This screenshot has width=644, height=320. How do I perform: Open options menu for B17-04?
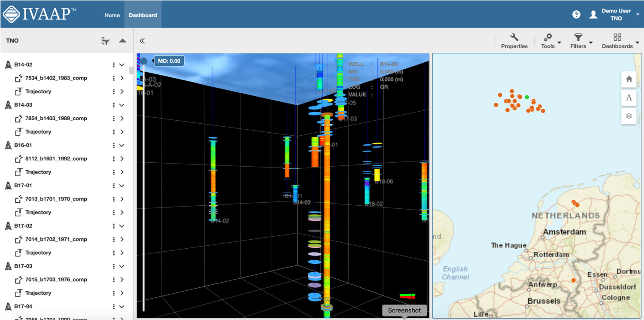coord(114,306)
